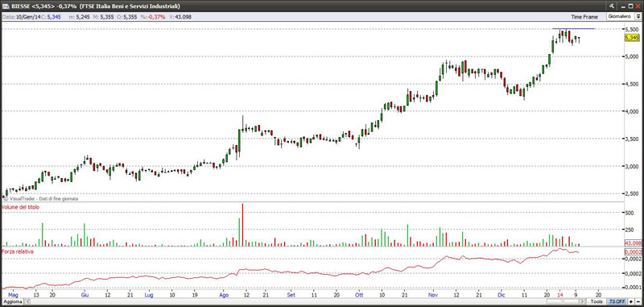Click the 250 volume axis label
Viewport: 644px width, 307px height.
pyautogui.click(x=629, y=230)
